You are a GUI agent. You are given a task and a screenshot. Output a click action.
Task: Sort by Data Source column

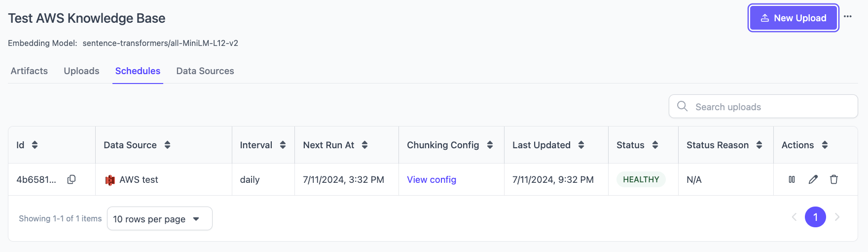[168, 145]
